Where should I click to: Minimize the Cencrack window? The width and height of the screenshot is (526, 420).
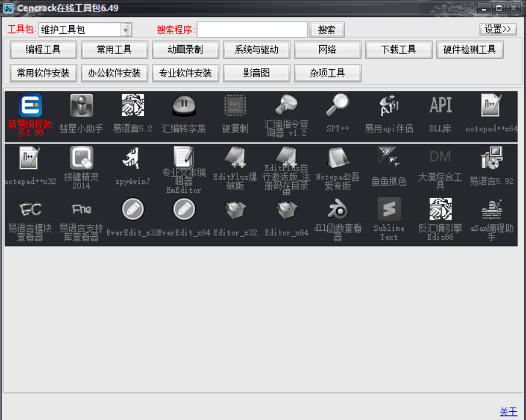point(484,8)
